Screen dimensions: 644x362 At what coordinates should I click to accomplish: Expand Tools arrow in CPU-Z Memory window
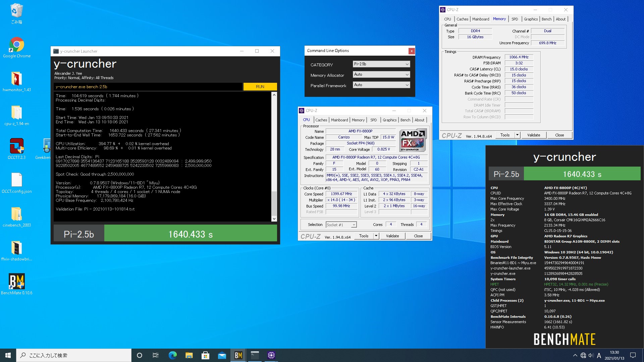tap(517, 135)
